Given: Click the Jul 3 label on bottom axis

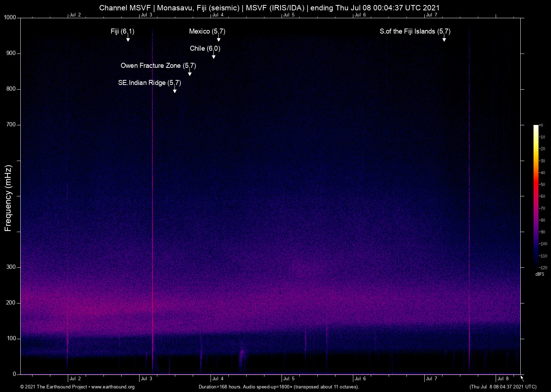Looking at the screenshot, I should pyautogui.click(x=147, y=379).
